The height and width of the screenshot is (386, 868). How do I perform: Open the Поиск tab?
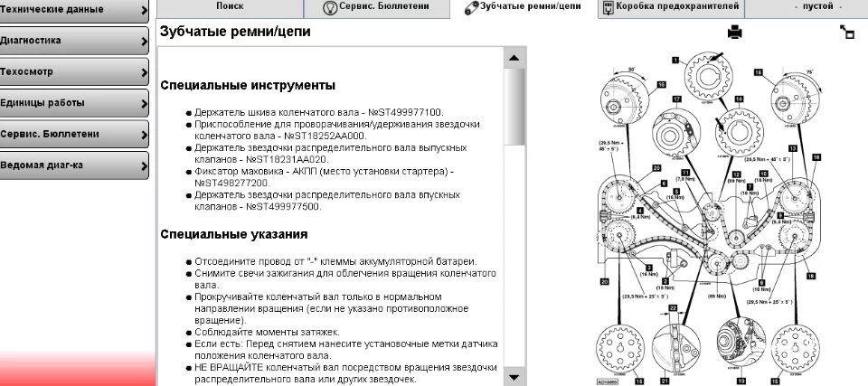point(229,8)
